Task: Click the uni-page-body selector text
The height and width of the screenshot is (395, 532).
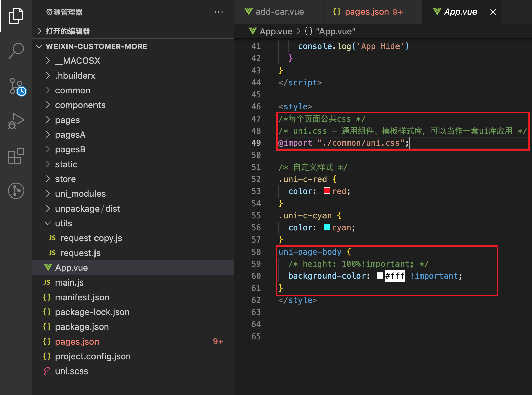Action: pyautogui.click(x=310, y=252)
